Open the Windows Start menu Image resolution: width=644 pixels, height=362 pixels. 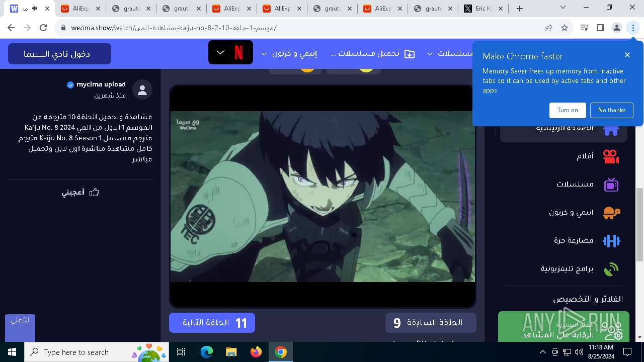tap(12, 352)
